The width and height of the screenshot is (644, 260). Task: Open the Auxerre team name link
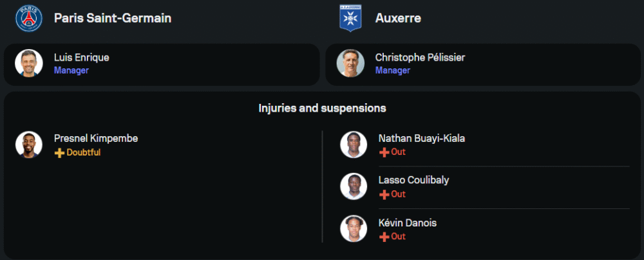(x=398, y=18)
